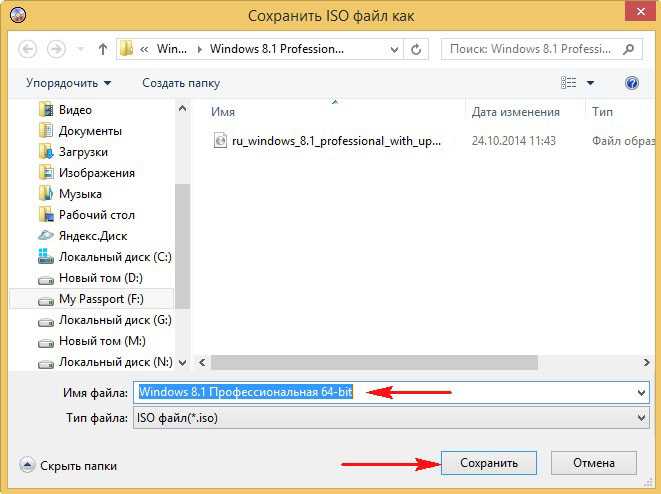This screenshot has width=661, height=494.
Task: Collapse folders with Скрыть папки
Action: [x=68, y=466]
